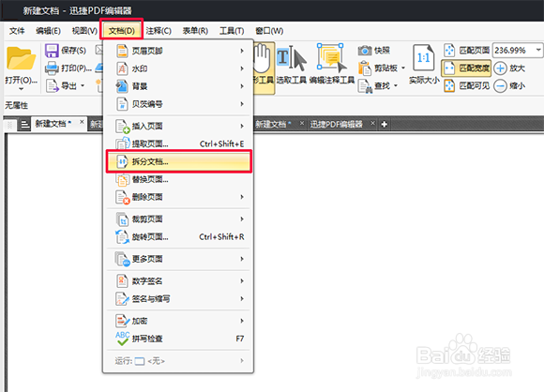Open the 注释(C) menu
Viewport: 544px width, 392px height.
click(159, 31)
